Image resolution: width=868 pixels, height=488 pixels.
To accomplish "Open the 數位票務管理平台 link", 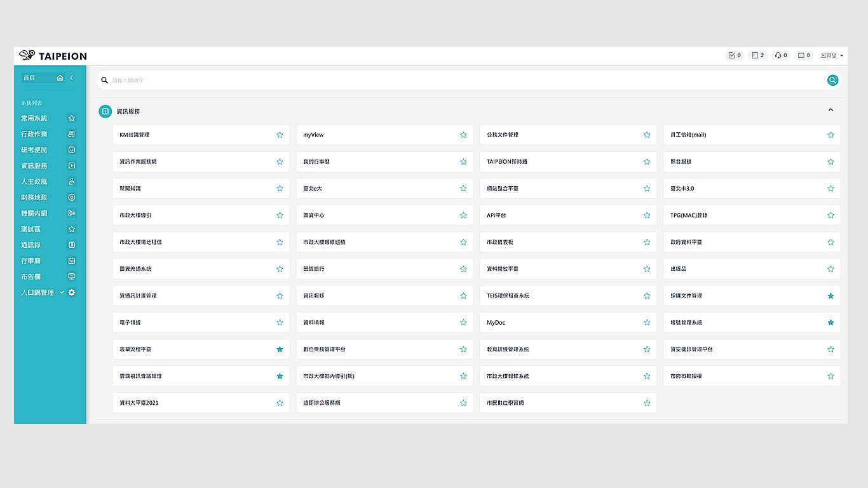I will point(325,349).
